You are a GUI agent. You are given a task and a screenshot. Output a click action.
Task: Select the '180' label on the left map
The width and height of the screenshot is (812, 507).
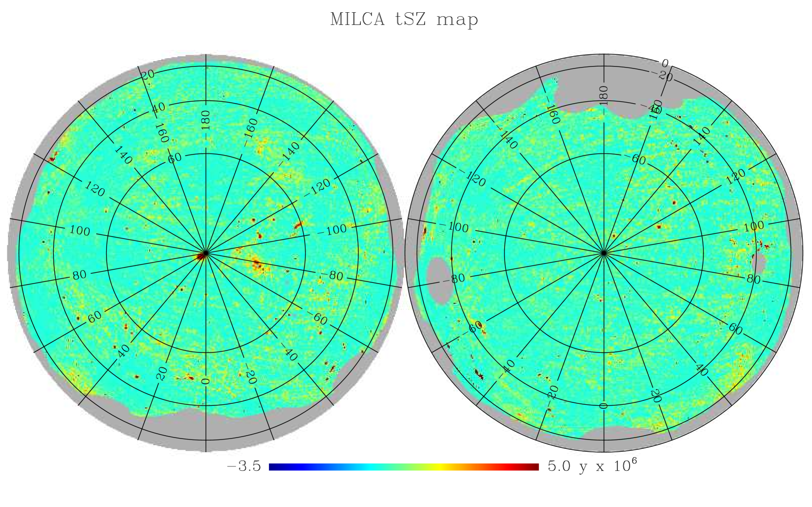pyautogui.click(x=205, y=120)
